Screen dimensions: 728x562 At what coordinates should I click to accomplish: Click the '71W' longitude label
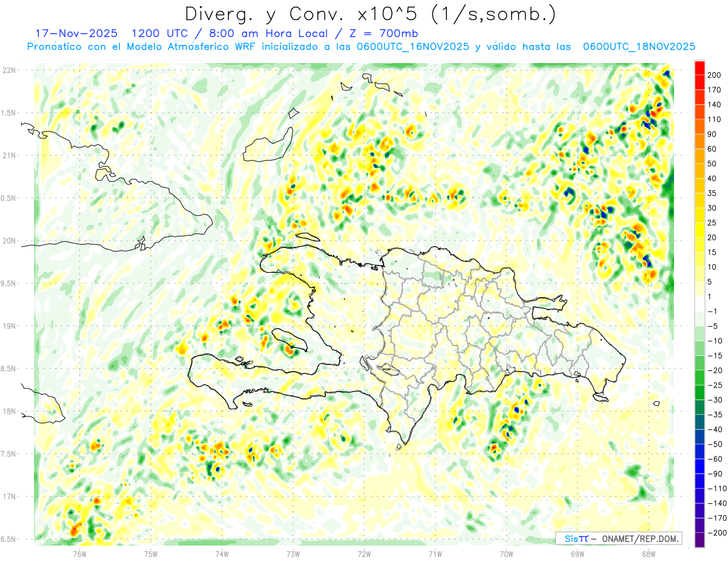click(x=435, y=553)
